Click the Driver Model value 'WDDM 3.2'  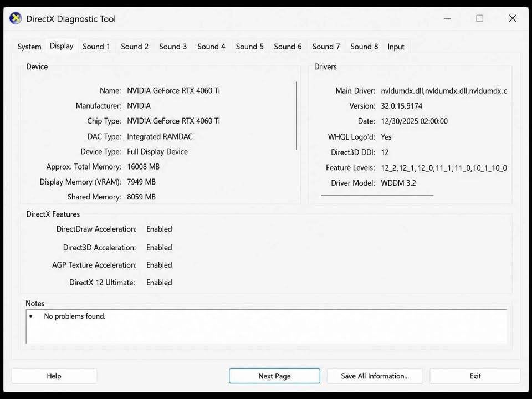click(398, 183)
